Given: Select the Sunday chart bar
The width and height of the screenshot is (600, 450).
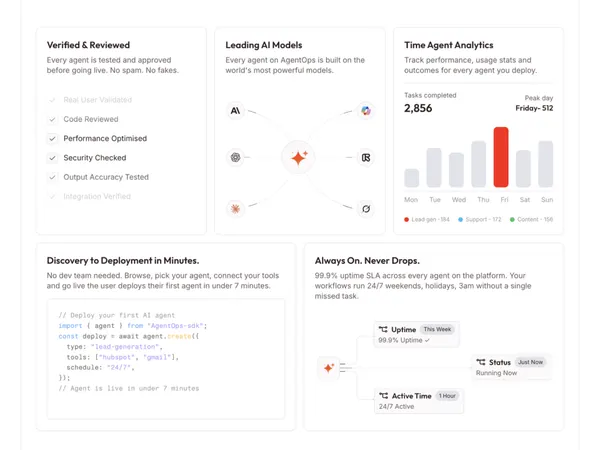Looking at the screenshot, I should click(546, 164).
